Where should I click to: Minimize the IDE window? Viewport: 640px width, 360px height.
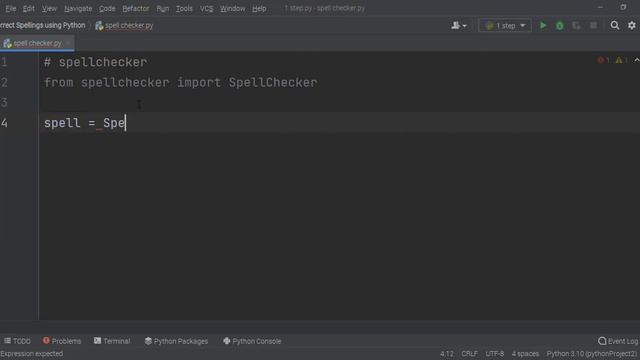pyautogui.click(x=600, y=7)
